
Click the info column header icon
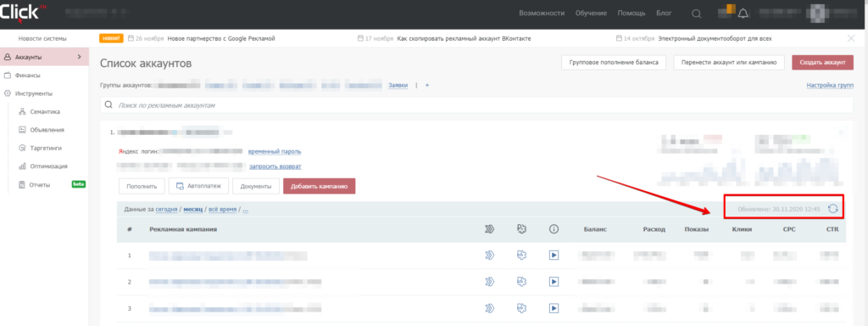(x=554, y=229)
